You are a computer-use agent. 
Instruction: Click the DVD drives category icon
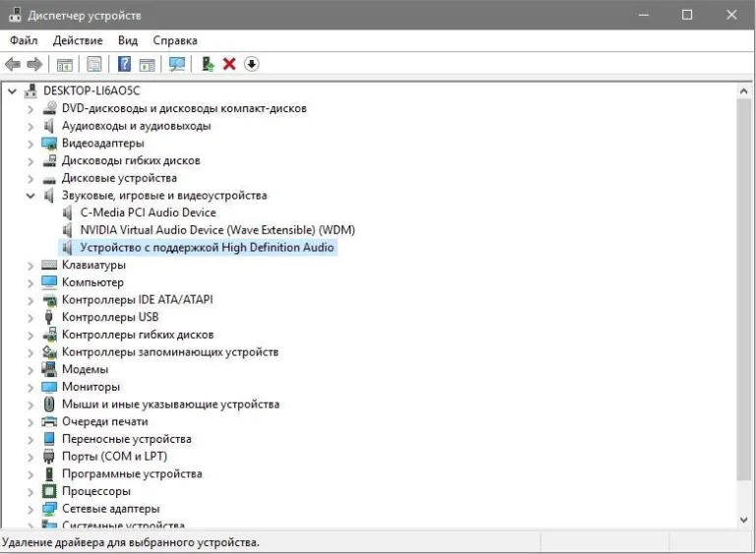click(49, 108)
